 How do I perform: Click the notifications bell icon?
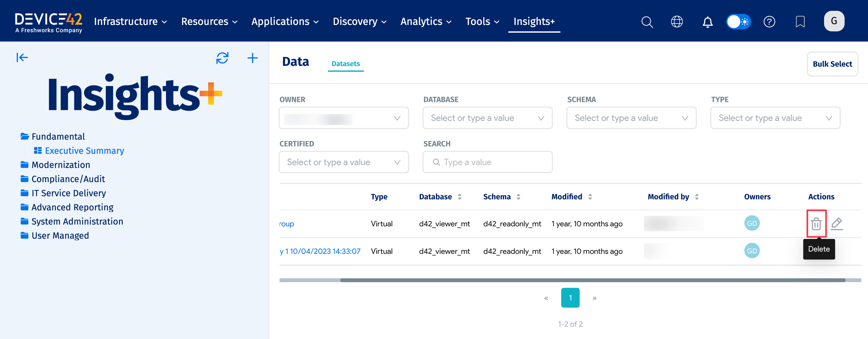pyautogui.click(x=707, y=21)
